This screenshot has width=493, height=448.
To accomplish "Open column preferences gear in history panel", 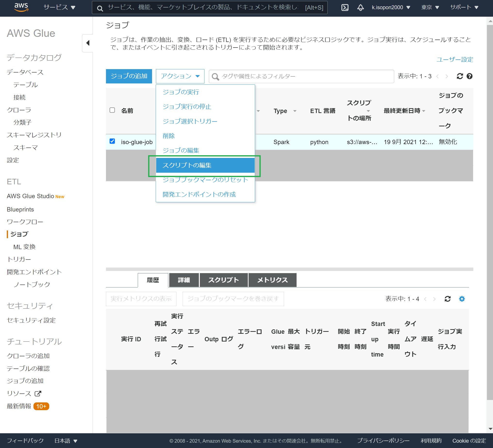I will click(x=462, y=299).
